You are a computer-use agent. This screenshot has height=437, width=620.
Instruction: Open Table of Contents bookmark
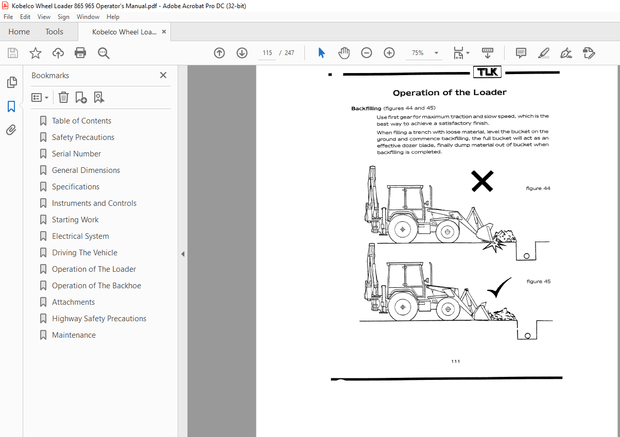81,121
